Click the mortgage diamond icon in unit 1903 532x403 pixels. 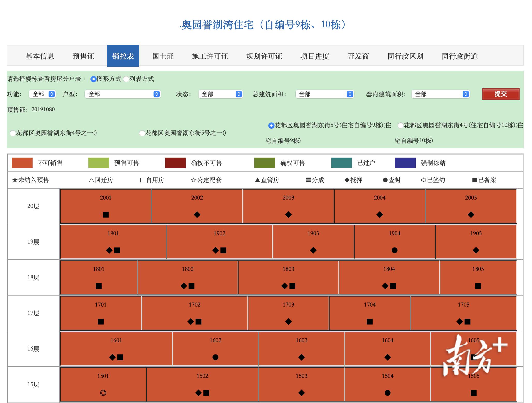coord(313,250)
